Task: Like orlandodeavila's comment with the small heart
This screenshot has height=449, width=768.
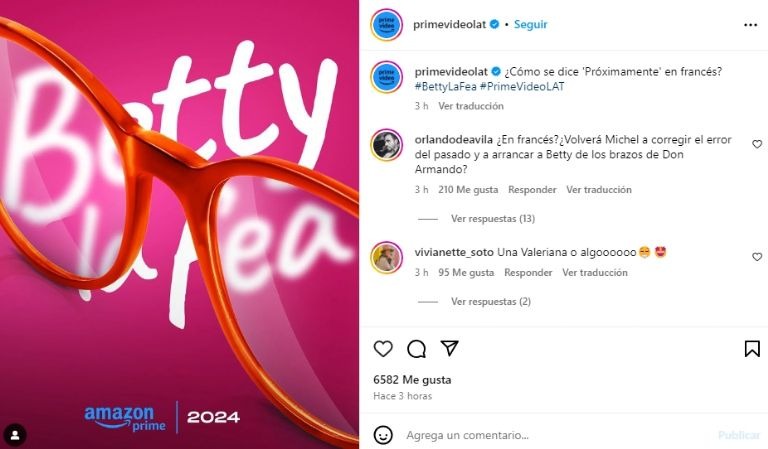Action: [757, 144]
